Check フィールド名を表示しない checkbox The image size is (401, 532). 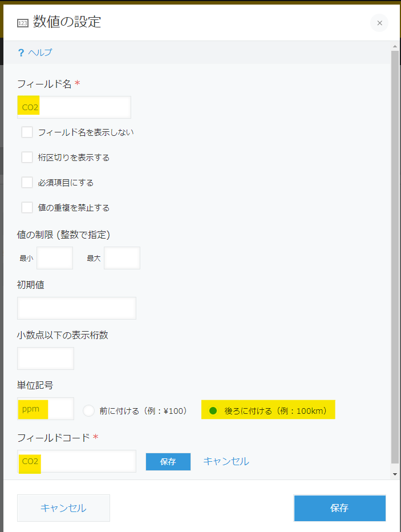[27, 132]
